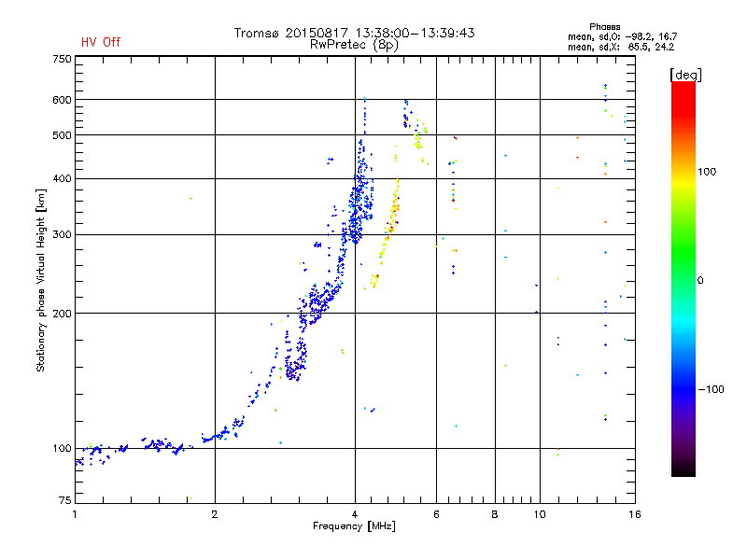Click the x-axis '16' tick label
Viewport: 747px width, 560px height.
point(635,514)
